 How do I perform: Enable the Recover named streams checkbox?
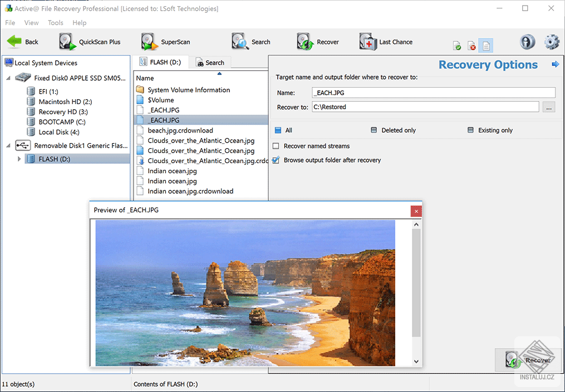277,147
